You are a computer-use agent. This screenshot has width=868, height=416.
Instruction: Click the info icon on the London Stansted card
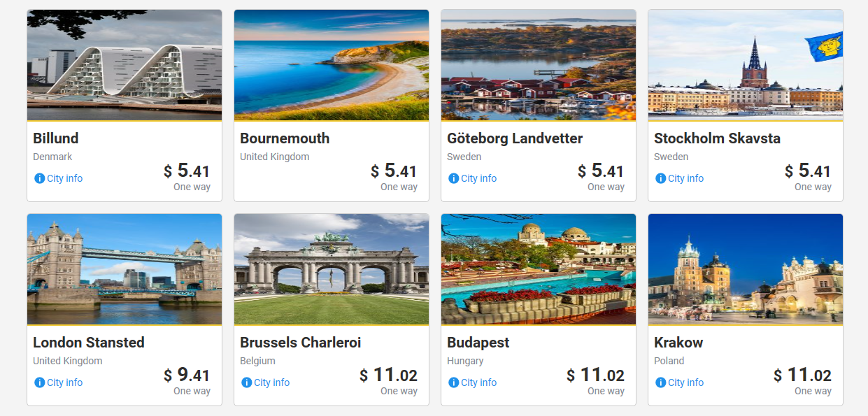pos(40,382)
